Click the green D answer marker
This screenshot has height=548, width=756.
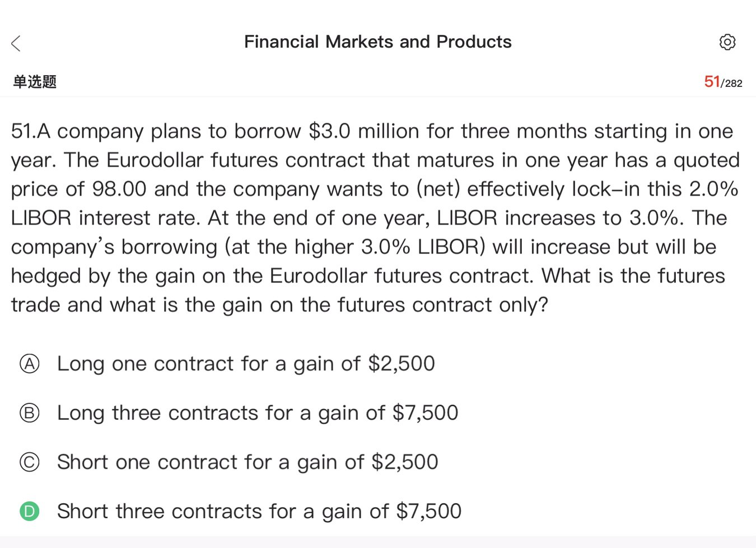(30, 511)
